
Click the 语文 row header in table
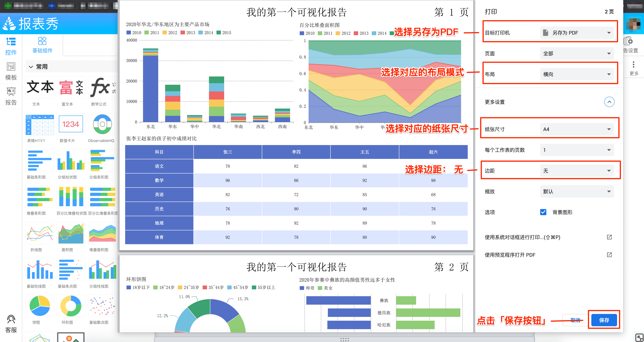click(x=159, y=166)
